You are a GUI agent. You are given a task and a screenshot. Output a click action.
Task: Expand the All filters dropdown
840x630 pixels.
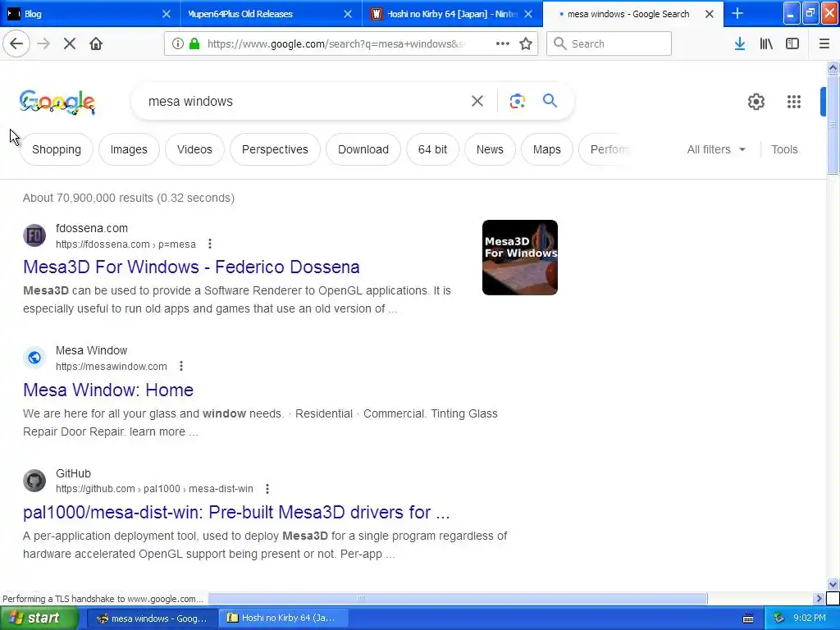[716, 149]
